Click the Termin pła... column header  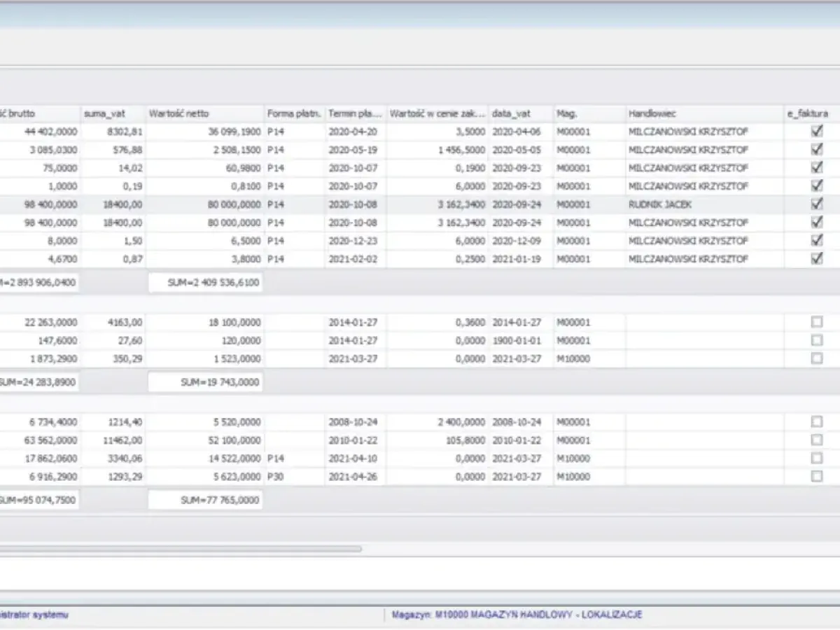click(x=356, y=113)
